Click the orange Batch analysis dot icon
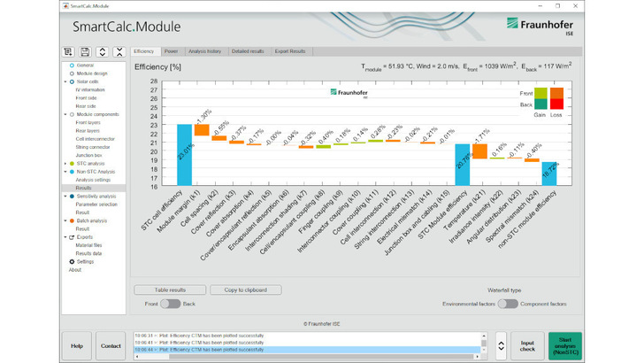Image resolution: width=644 pixels, height=363 pixels. [72, 220]
